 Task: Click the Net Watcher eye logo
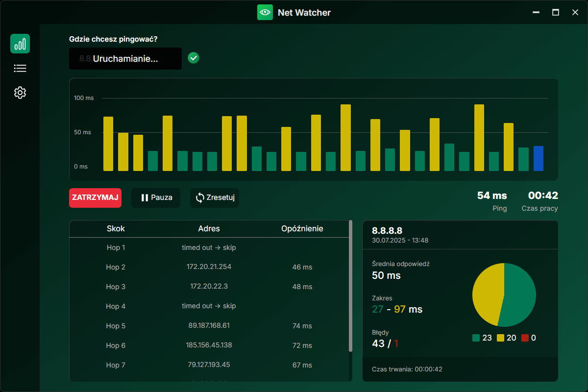[265, 12]
